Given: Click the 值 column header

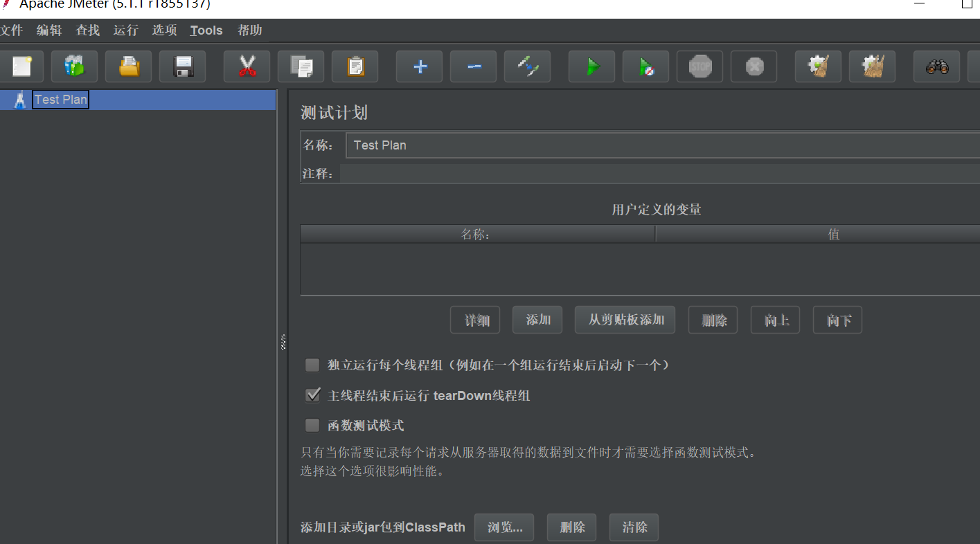Looking at the screenshot, I should click(818, 235).
